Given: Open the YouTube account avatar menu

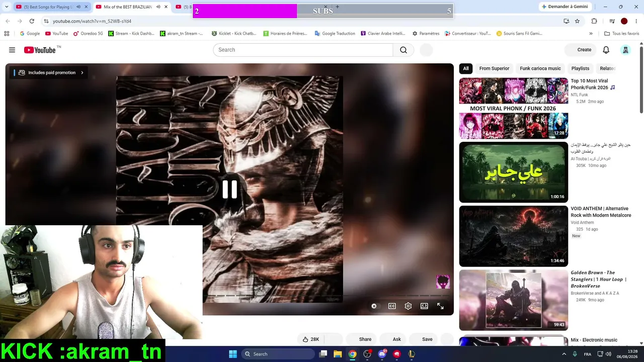Looking at the screenshot, I should [625, 50].
